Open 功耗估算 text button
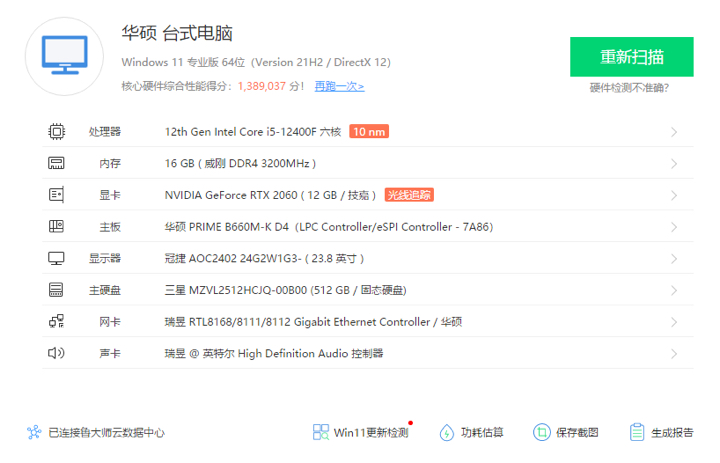The width and height of the screenshot is (720, 463). [x=482, y=433]
